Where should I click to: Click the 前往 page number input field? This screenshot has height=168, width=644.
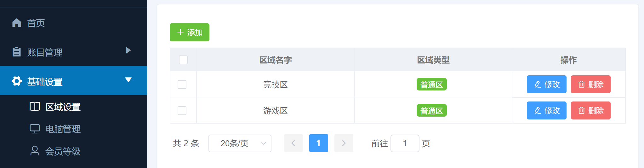click(x=405, y=143)
